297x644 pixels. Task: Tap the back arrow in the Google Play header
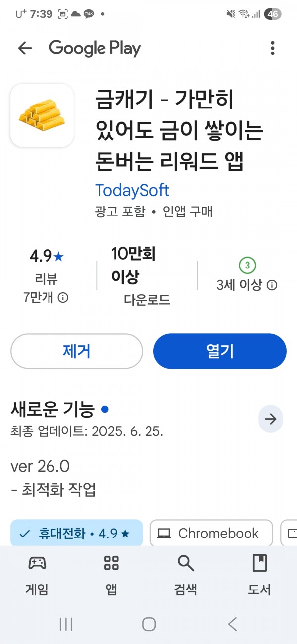pos(25,48)
